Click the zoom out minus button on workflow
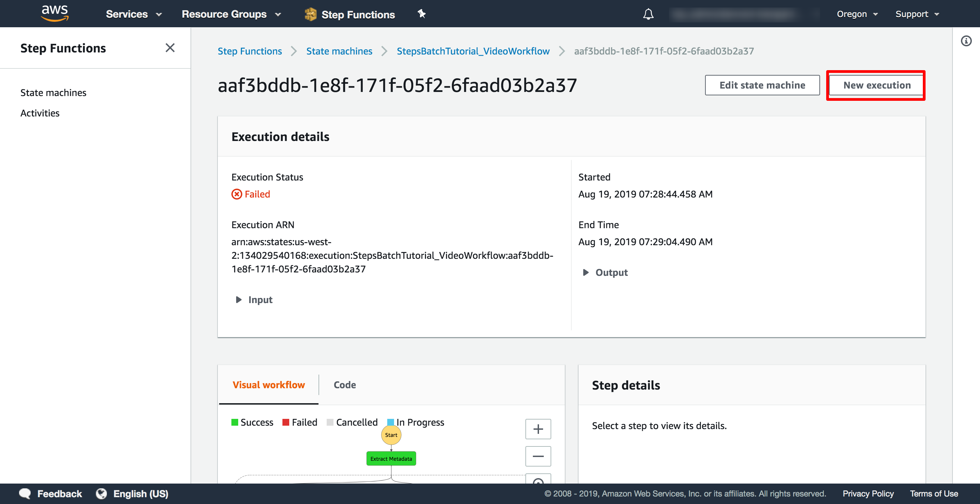 pos(538,456)
